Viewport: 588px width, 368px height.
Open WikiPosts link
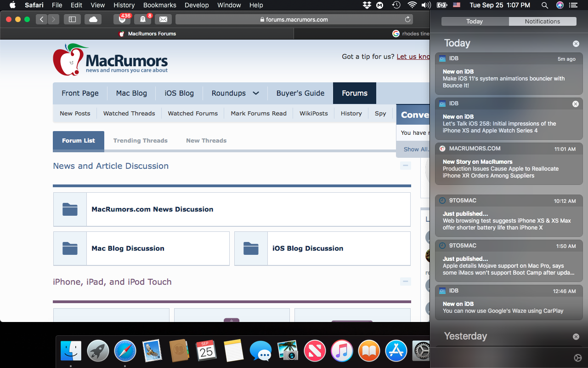[x=314, y=113]
